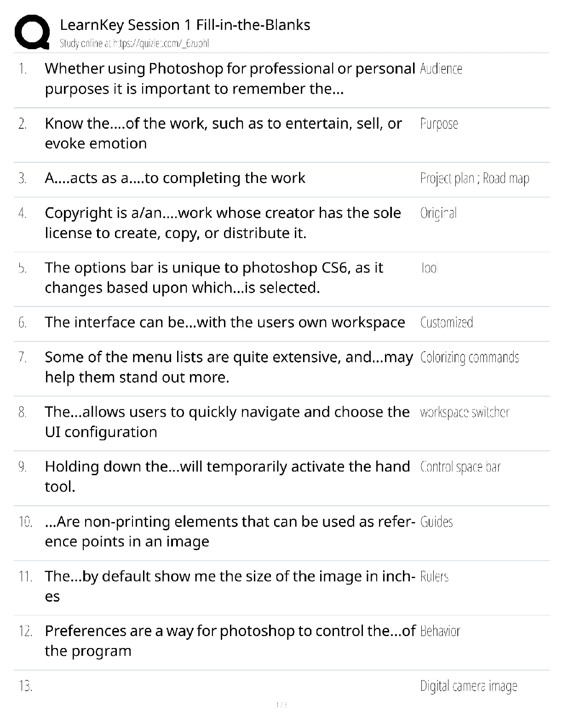Viewport: 563px width, 728px height.
Task: Select the "Colorizing commands" answer
Action: pos(469,358)
